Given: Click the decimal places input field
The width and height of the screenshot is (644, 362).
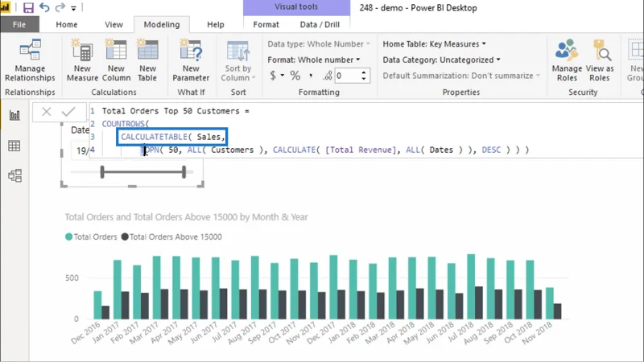Looking at the screenshot, I should click(x=347, y=76).
